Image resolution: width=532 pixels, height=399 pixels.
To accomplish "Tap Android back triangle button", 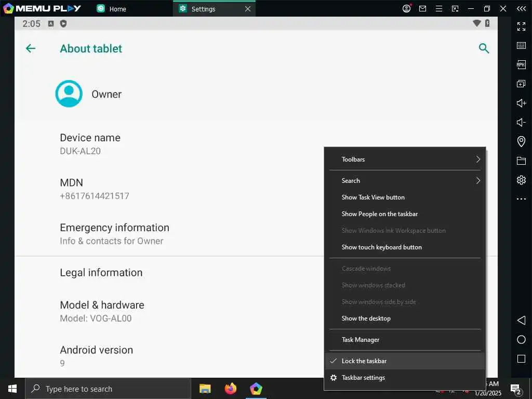I will click(x=521, y=320).
